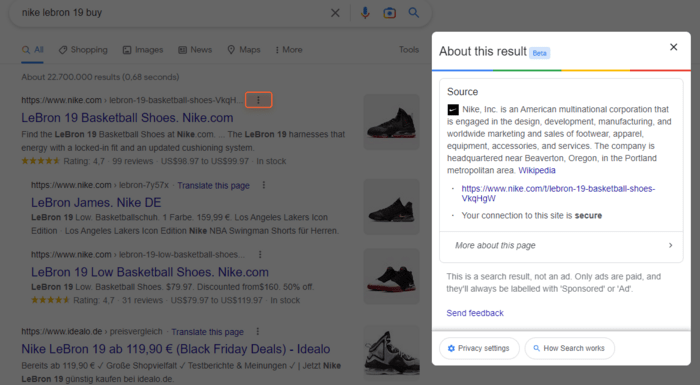Open three-dot menu for the idealo.de result
The height and width of the screenshot is (385, 700).
click(258, 331)
